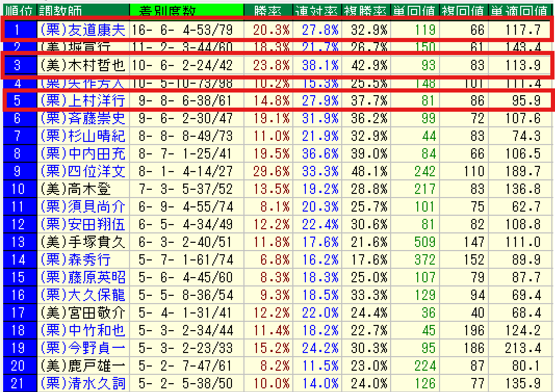This screenshot has width=555, height=392.
Task: Open trainer link 清水久詞
Action: pos(82,383)
